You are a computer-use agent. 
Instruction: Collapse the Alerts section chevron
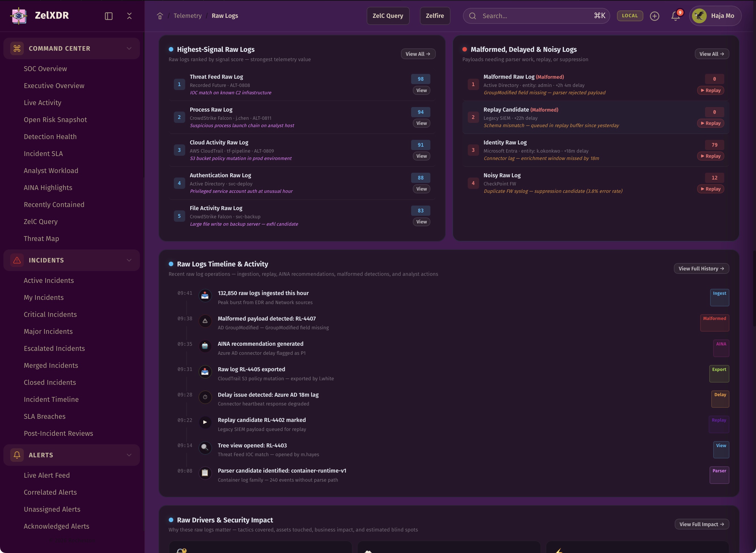coord(129,455)
